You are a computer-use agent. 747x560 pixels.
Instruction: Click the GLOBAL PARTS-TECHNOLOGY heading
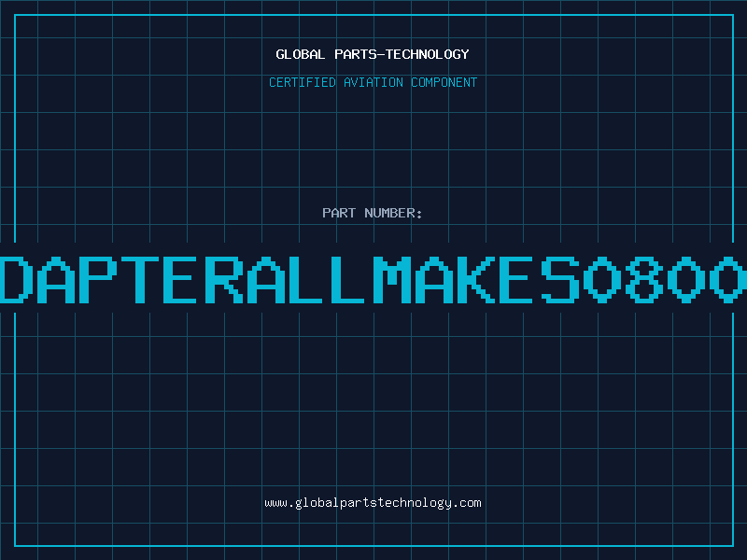[x=373, y=54]
